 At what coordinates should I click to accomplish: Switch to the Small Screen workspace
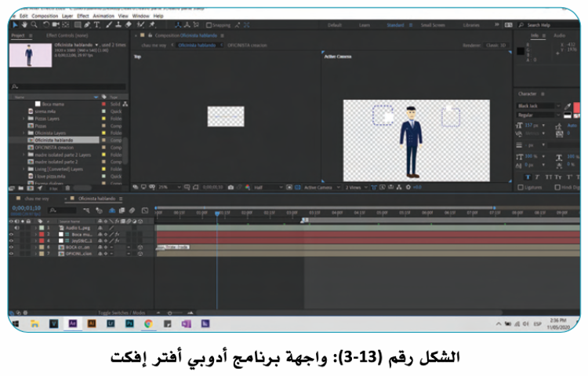pos(433,25)
